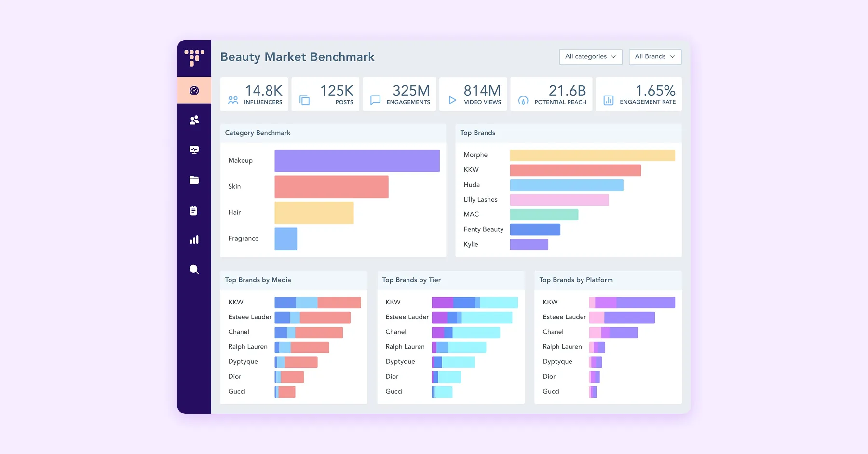Click Dior bar in Top Brands by Tier

click(447, 377)
